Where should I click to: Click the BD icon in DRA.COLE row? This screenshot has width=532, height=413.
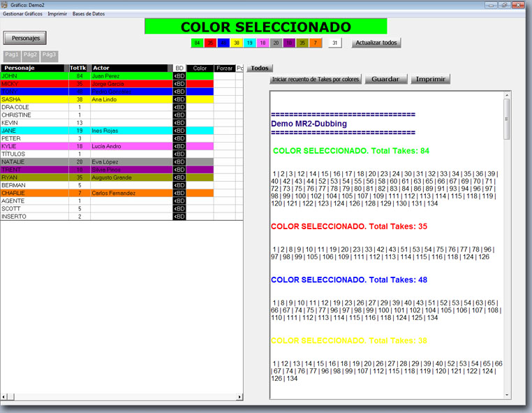(179, 108)
